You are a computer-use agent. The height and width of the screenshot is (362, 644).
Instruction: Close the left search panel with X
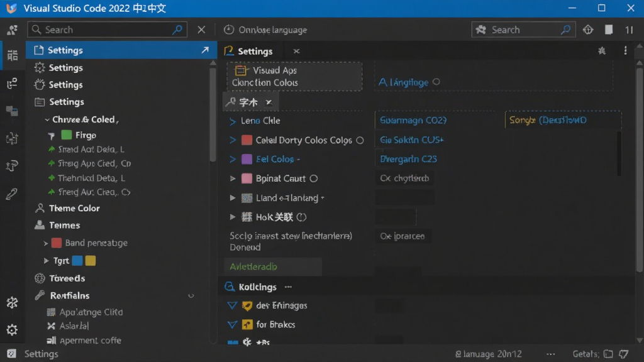point(201,30)
